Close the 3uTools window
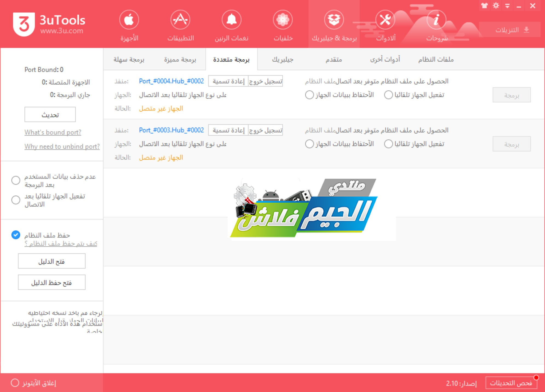 pos(533,6)
